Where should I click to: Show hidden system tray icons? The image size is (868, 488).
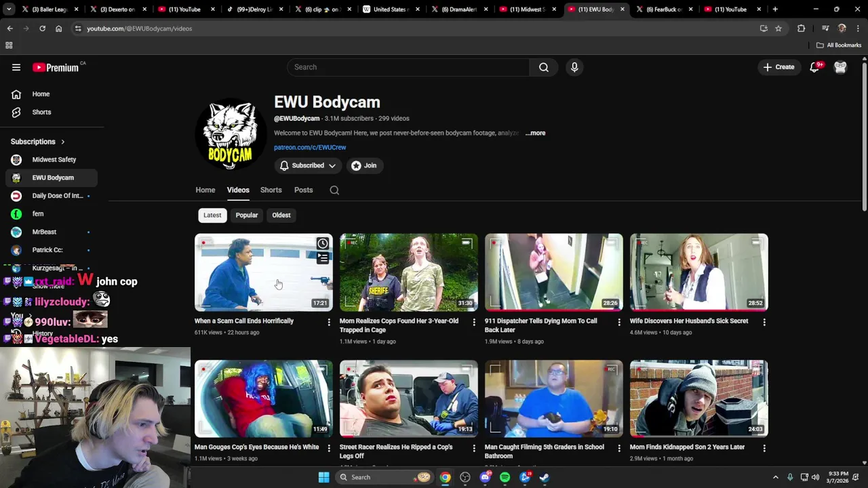tap(776, 477)
